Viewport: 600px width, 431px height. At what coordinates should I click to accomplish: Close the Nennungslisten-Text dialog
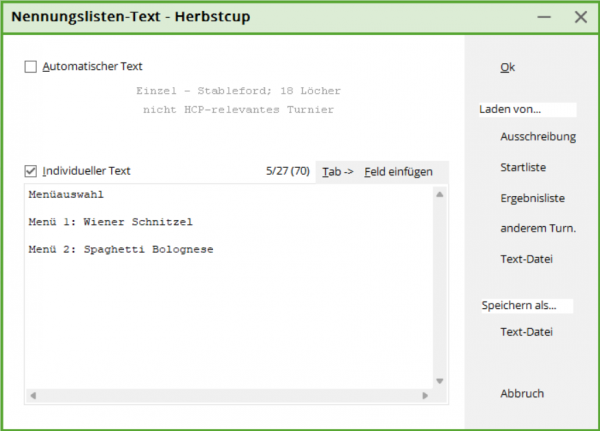(x=581, y=17)
